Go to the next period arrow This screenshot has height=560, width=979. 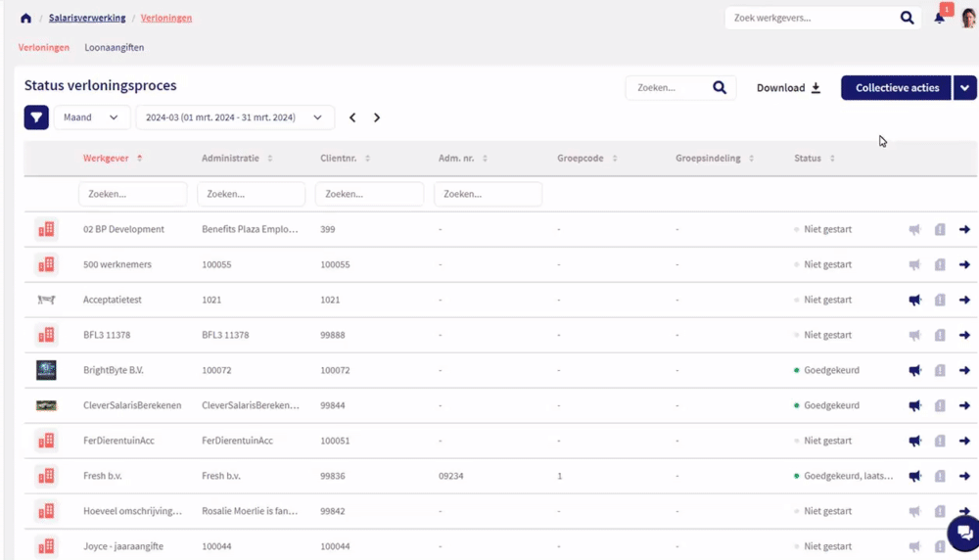point(377,117)
